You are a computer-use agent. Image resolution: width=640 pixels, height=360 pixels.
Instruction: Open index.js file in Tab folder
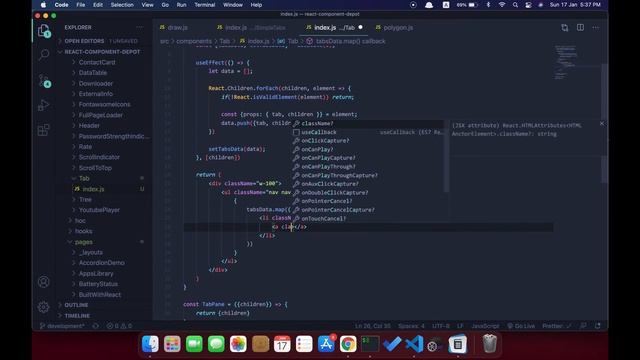[93, 189]
